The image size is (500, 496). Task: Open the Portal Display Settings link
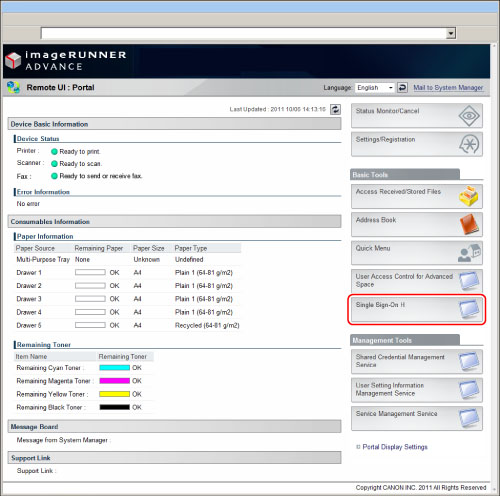[395, 447]
